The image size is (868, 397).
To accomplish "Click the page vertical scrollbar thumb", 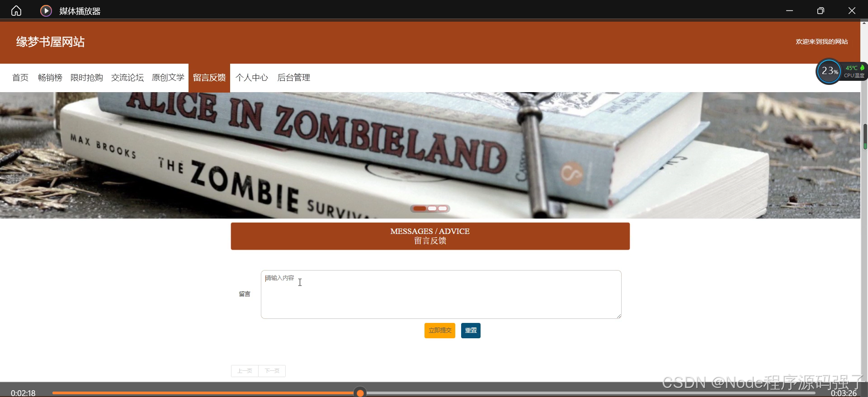I will [865, 137].
